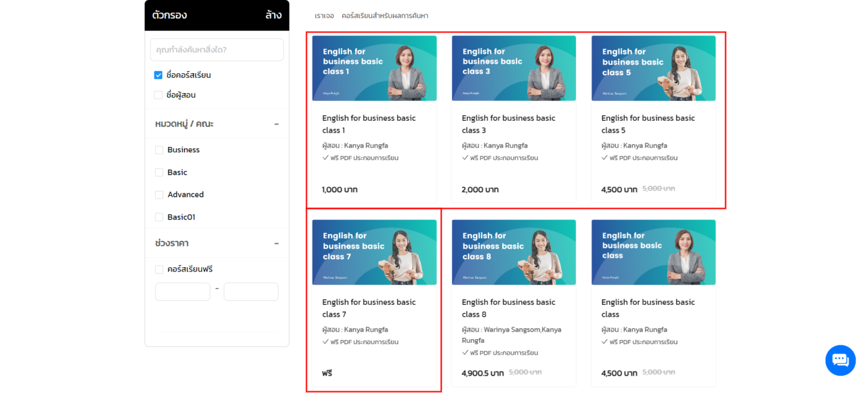Collapse the ช่วงราคา section
The width and height of the screenshot is (868, 393).
pyautogui.click(x=277, y=244)
